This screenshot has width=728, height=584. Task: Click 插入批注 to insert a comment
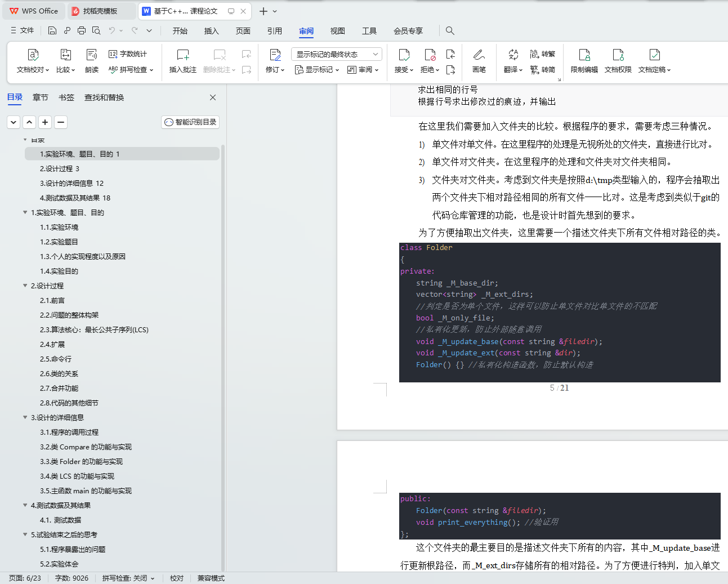[x=183, y=61]
